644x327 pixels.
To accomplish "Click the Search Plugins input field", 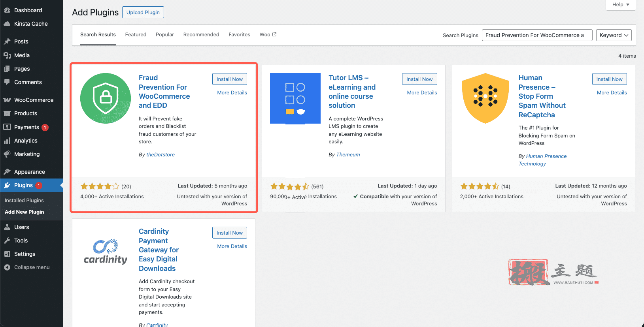I will pyautogui.click(x=537, y=35).
